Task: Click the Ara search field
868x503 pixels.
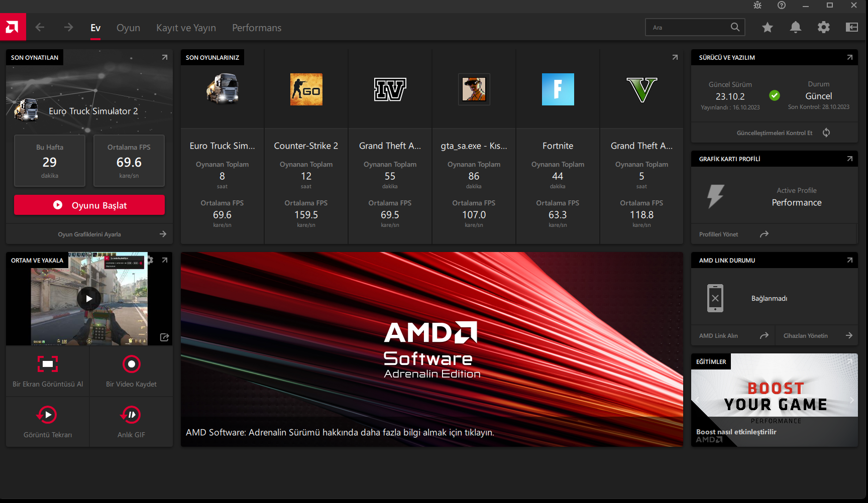Action: (695, 27)
